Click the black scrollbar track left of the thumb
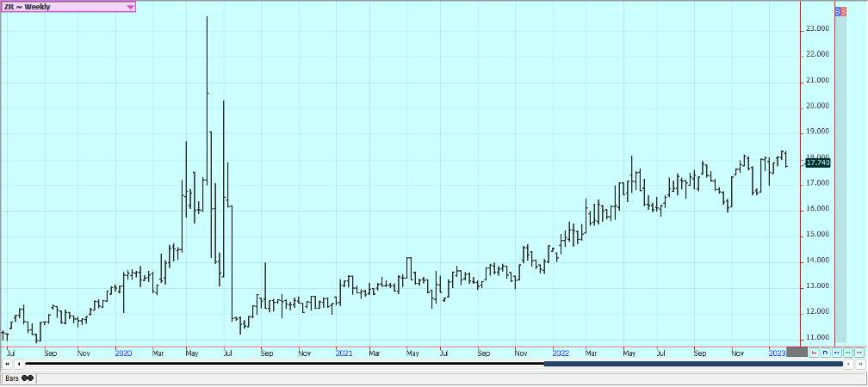This screenshot has height=387, width=868. pos(284,364)
